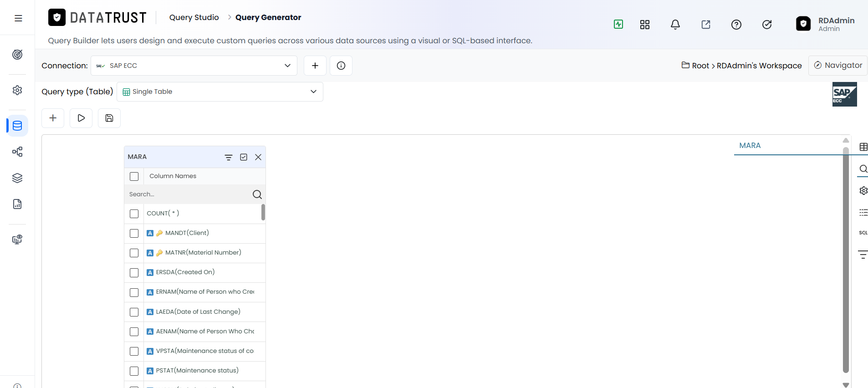Tick the MATNR(Material Number) checkbox
Image resolution: width=868 pixels, height=388 pixels.
tap(134, 253)
